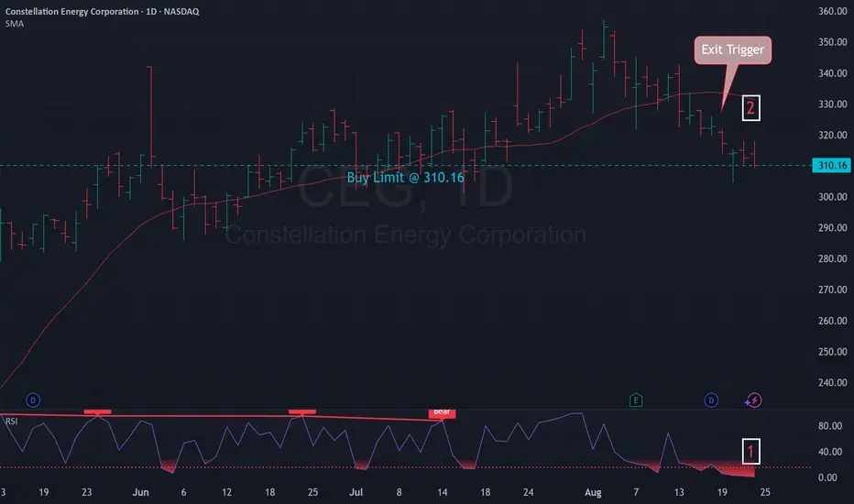Click the 270.00 price axis label
Viewport: 854px width, 504px height.
tap(832, 290)
